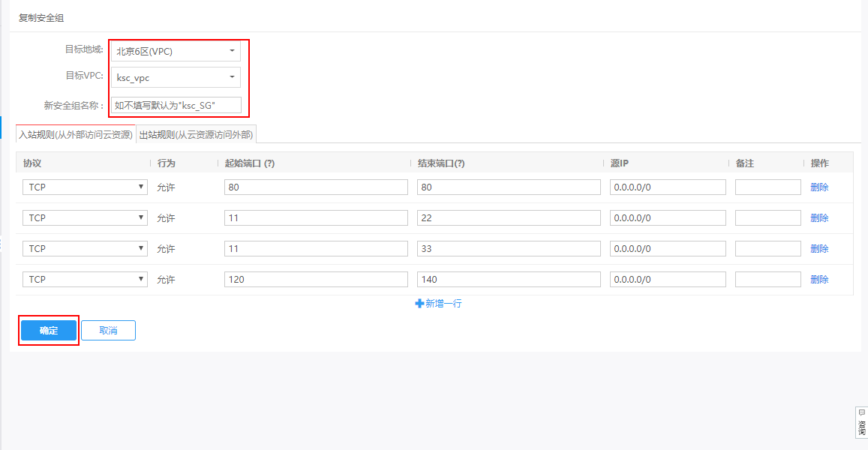Delete the rule row with ports 11–33
Screen dimensions: 868x450
point(819,248)
